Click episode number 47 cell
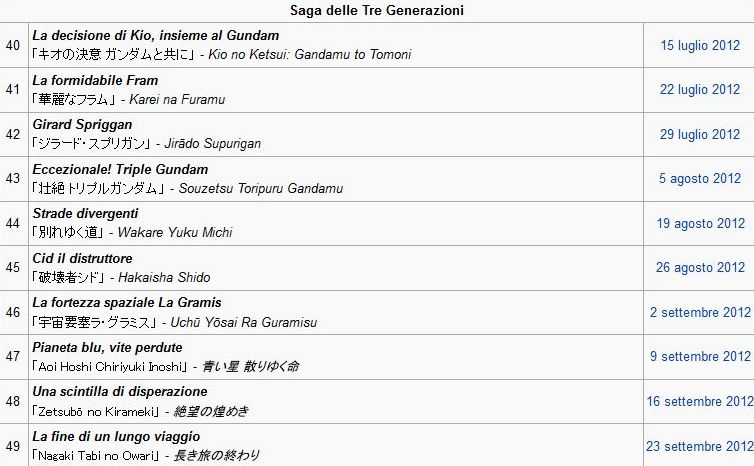This screenshot has width=754, height=466. click(x=13, y=356)
